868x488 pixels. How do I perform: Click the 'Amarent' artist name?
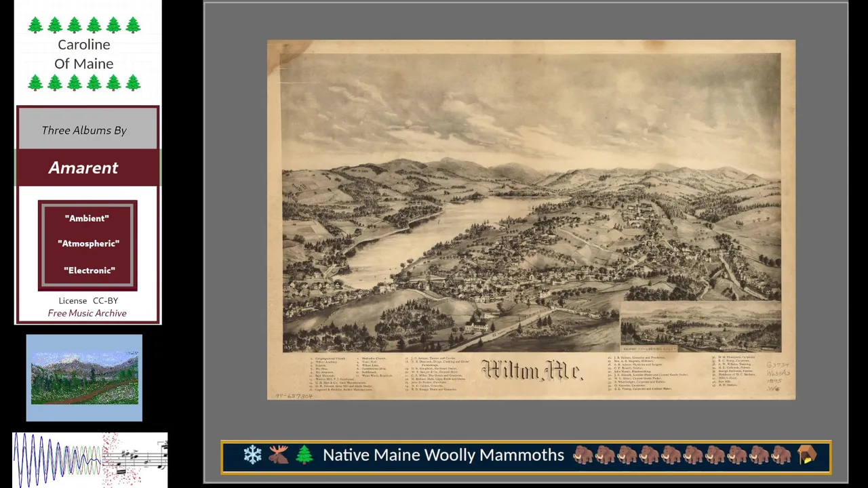83,168
